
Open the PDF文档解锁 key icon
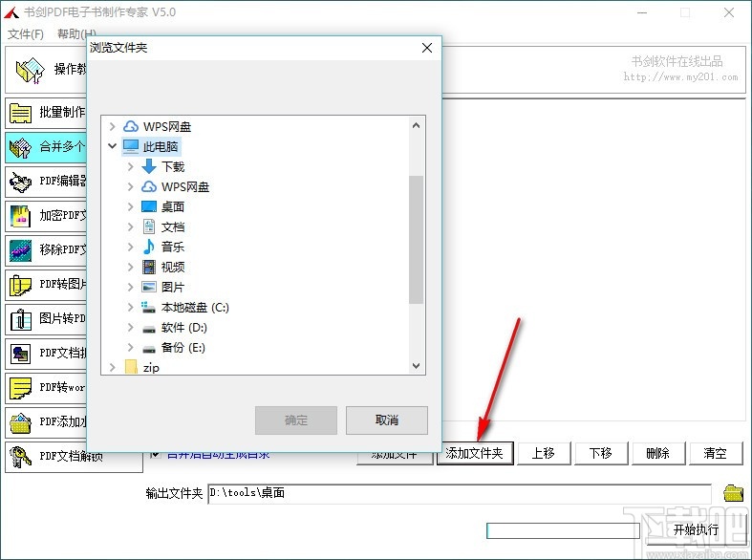point(21,457)
